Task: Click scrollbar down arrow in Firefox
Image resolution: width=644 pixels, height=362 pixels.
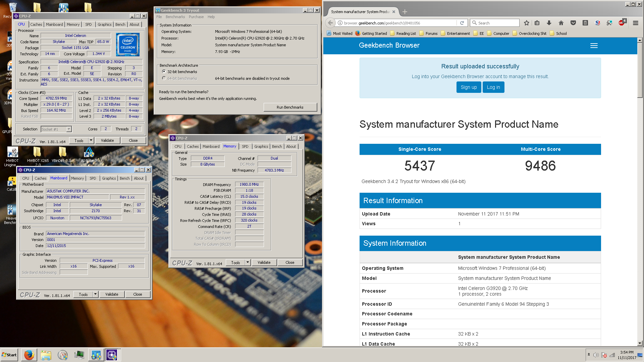Action: 640,343
